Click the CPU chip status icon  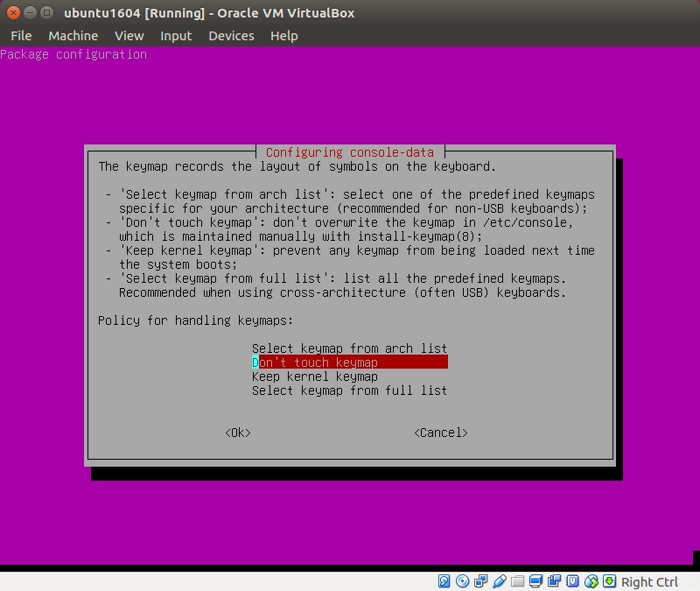(573, 581)
